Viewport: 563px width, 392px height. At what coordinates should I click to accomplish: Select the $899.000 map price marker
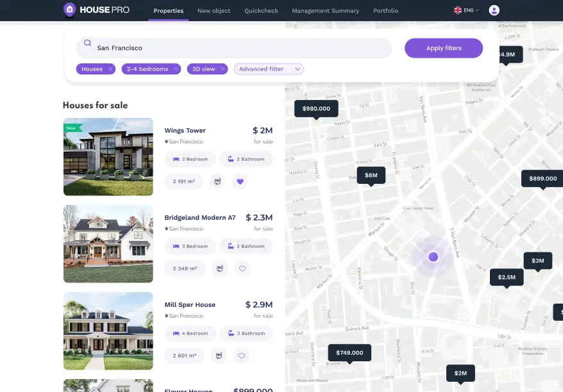coord(542,179)
